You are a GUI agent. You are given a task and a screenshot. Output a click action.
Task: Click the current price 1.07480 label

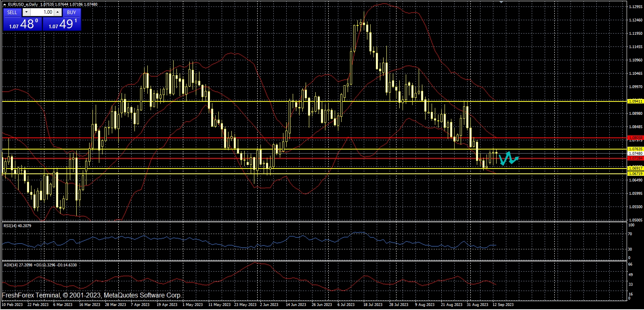point(635,154)
